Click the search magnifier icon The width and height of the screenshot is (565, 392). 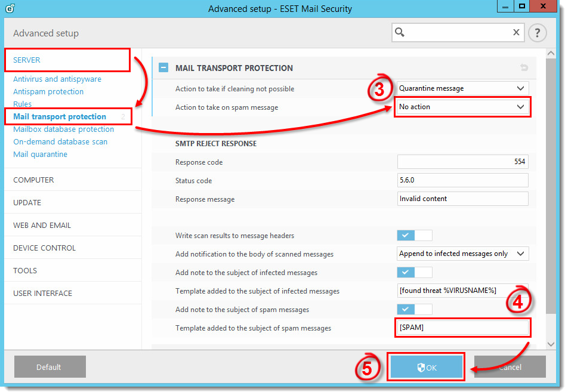(400, 33)
